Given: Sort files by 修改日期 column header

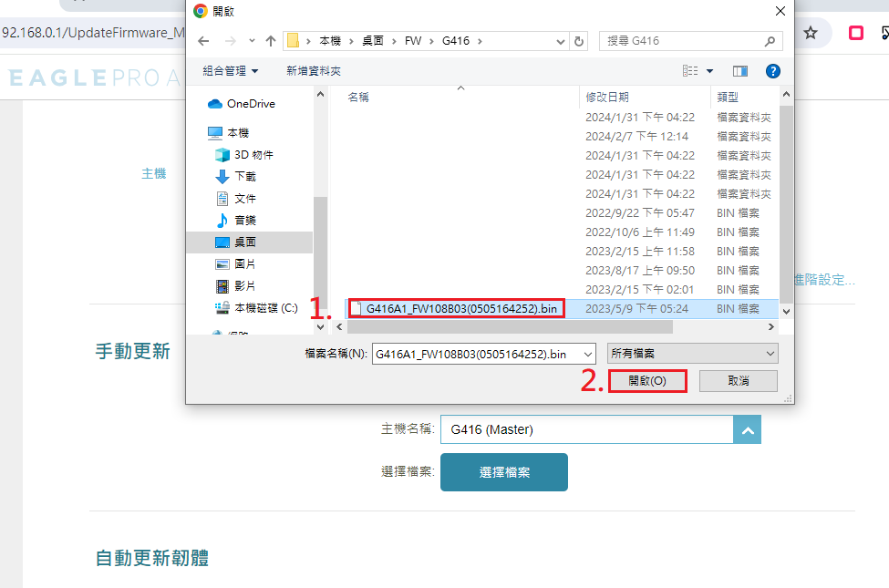Looking at the screenshot, I should point(607,97).
